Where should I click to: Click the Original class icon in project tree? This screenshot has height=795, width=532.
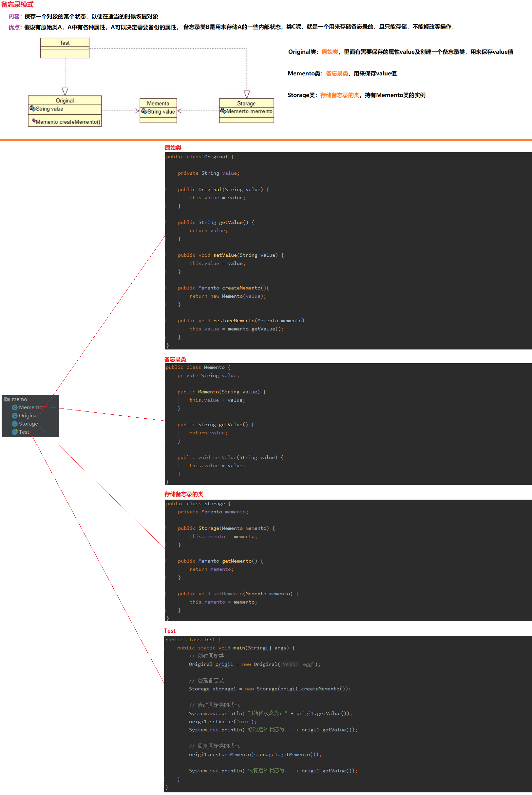pos(15,415)
